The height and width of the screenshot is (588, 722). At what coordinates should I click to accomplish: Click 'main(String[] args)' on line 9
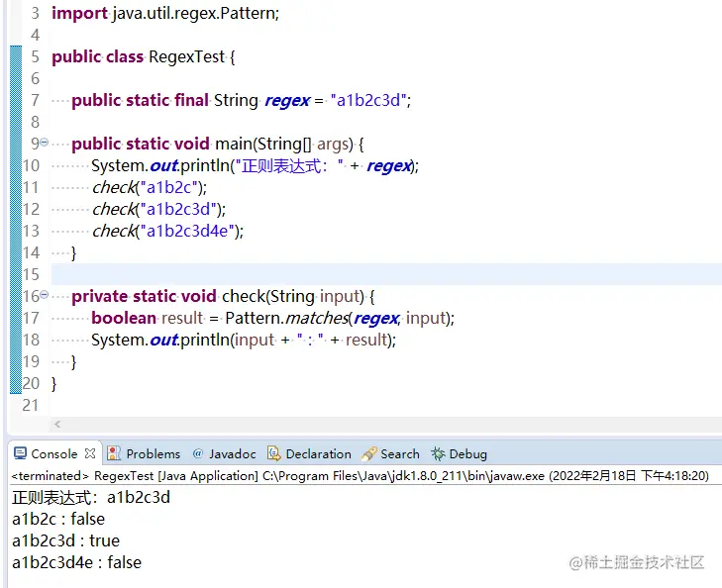[x=284, y=144]
